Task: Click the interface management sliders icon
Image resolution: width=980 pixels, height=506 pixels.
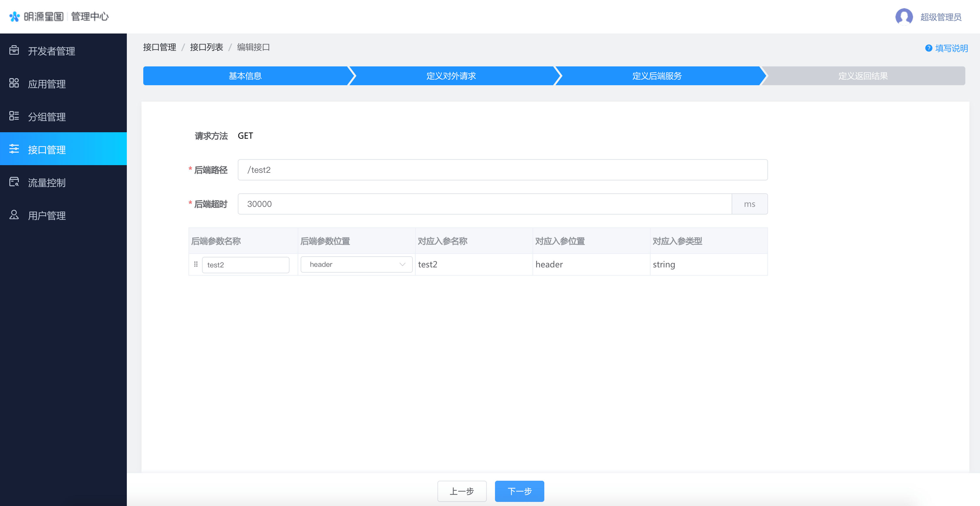Action: pyautogui.click(x=14, y=149)
